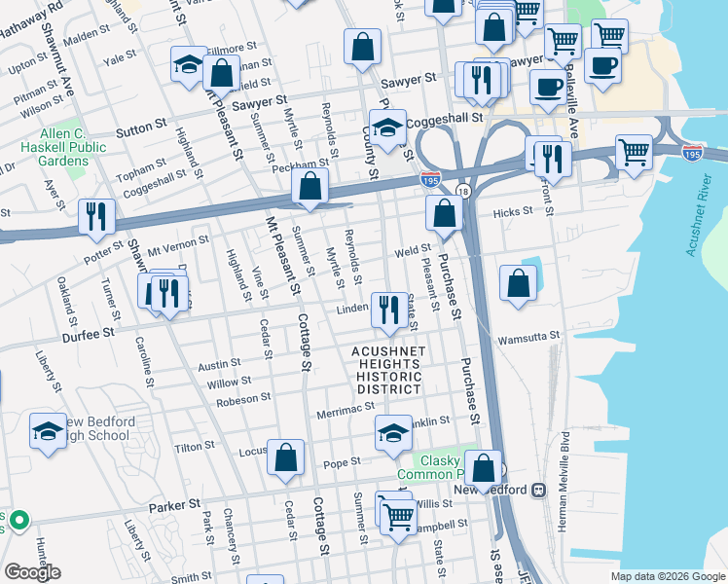Open the shopping cart marker at top right edge
728x584 pixels.
coord(609,35)
